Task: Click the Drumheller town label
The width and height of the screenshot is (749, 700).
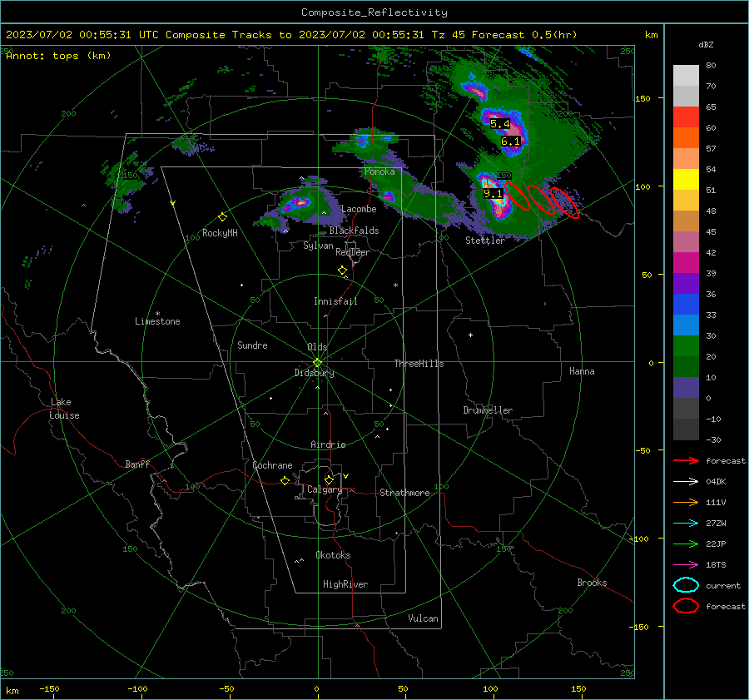Action: click(x=488, y=410)
